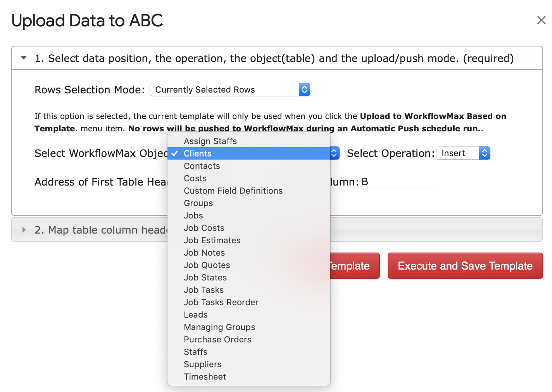Close the Upload Data to ABC dialog
552x392 pixels.
[541, 20]
